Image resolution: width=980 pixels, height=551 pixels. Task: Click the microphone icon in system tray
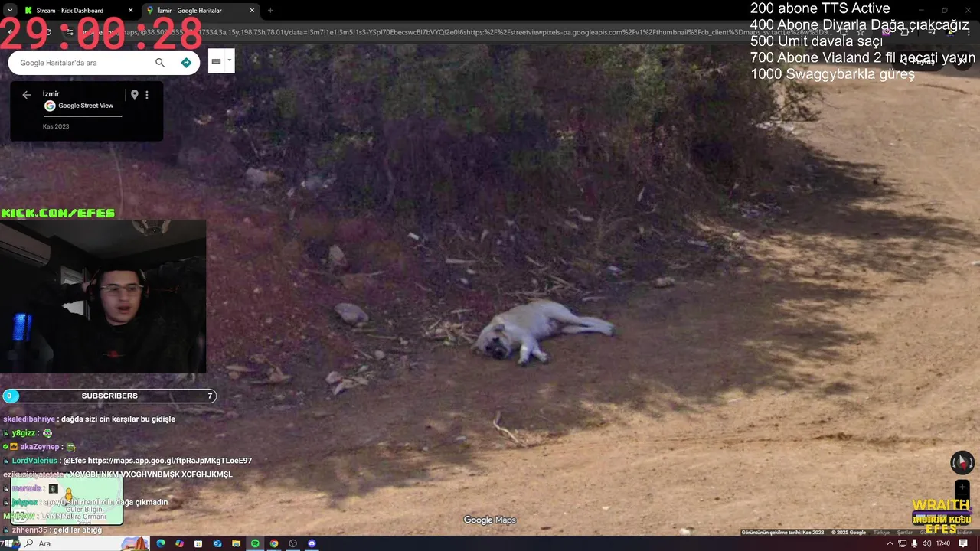click(914, 543)
